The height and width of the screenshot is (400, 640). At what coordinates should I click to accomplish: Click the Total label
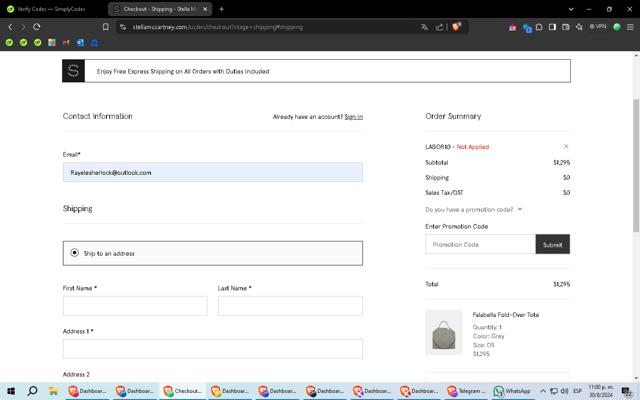[432, 284]
